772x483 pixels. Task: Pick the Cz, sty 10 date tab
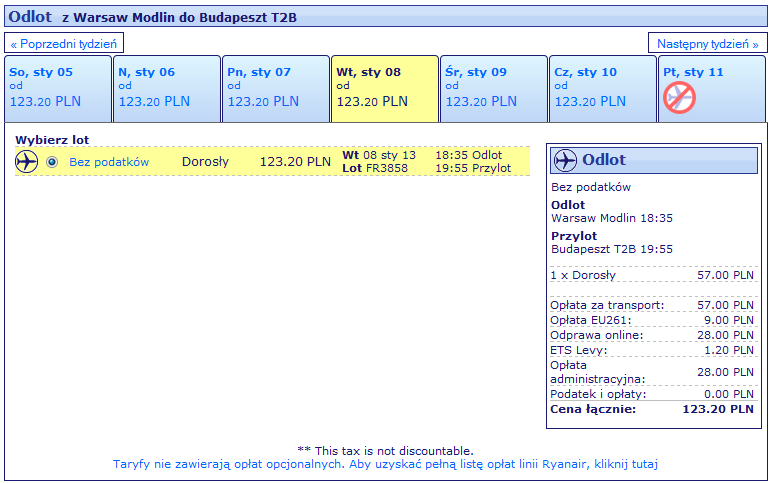(602, 88)
